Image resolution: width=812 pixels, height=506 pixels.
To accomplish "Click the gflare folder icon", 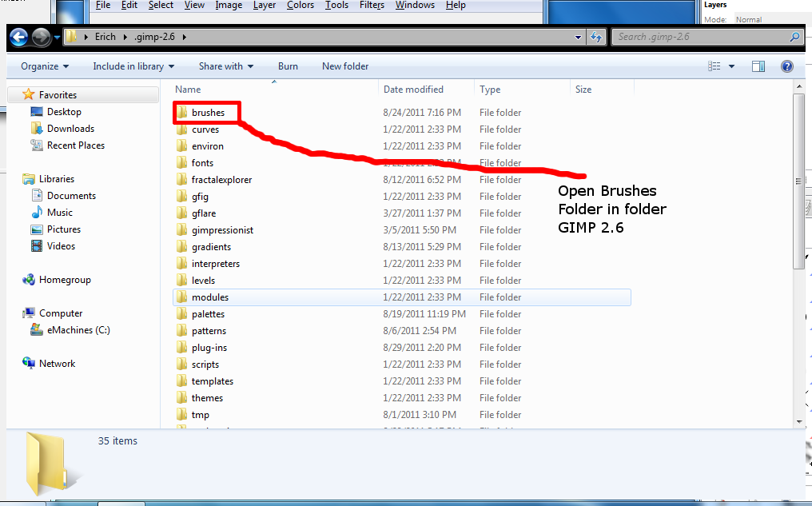I will (x=181, y=213).
